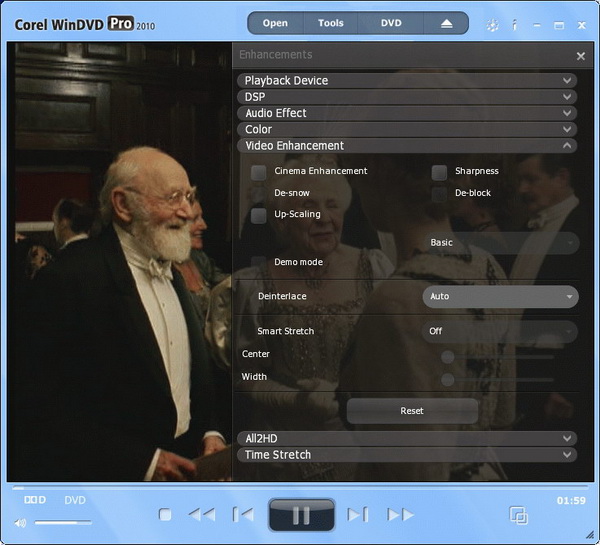
Task: Click the volume slider
Action: (x=63, y=522)
